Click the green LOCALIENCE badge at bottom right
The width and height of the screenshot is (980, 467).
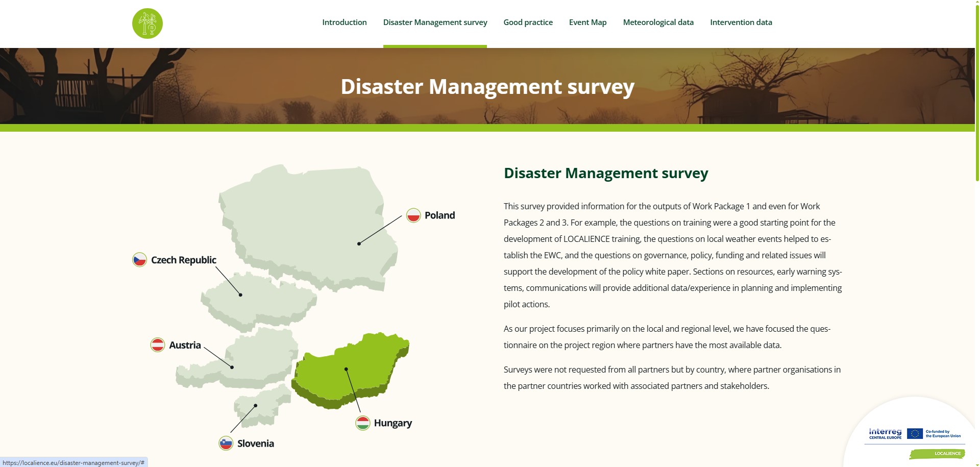pos(937,454)
